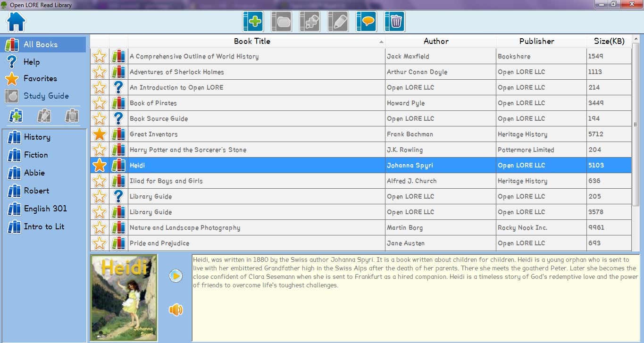Click the speaker audio icon beside Heidi cover
The width and height of the screenshot is (644, 343).
[176, 310]
